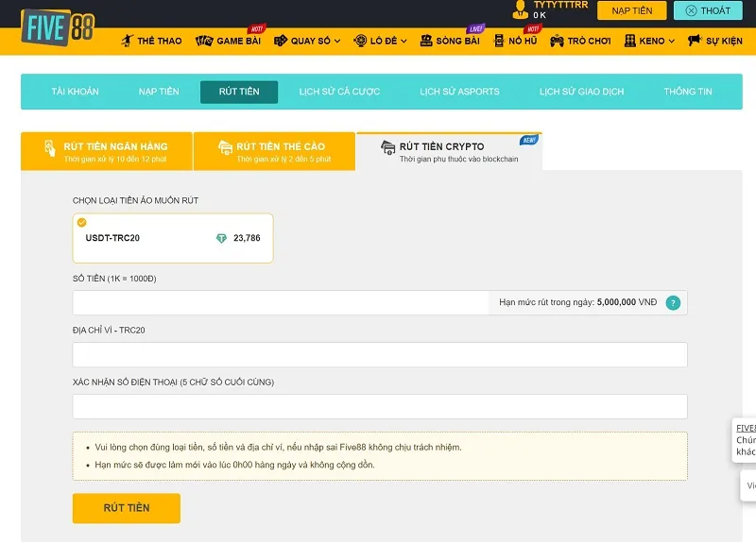Click the user avatar icon beside TYTYTTTRR
Screen dimensions: 756x544
(520, 10)
